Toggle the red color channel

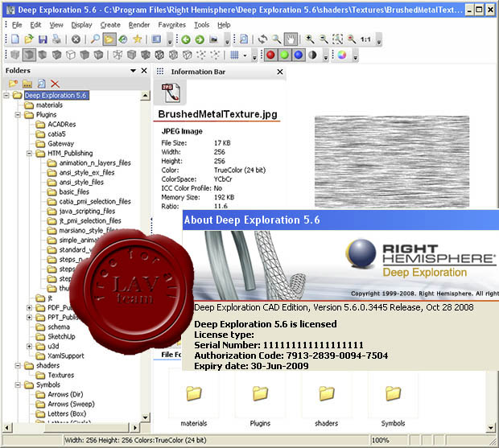coord(270,55)
